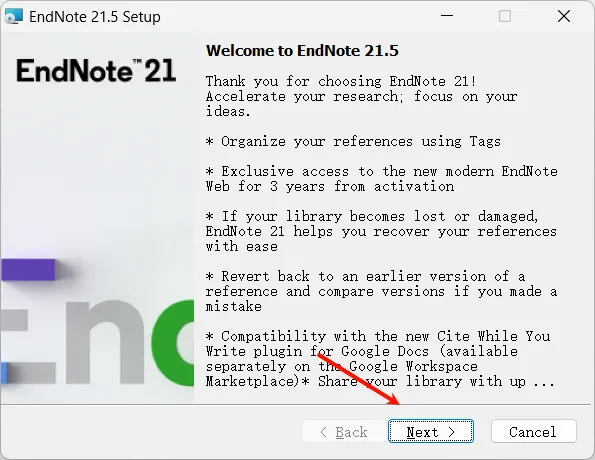Image resolution: width=595 pixels, height=460 pixels.
Task: Click the 'Exclusive access' EndNote Web paragraph
Action: point(381,179)
